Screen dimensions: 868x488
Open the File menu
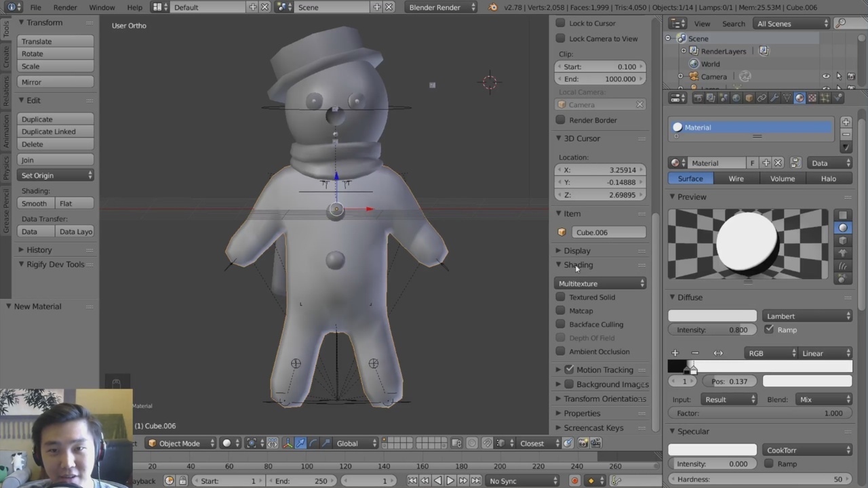(x=35, y=7)
